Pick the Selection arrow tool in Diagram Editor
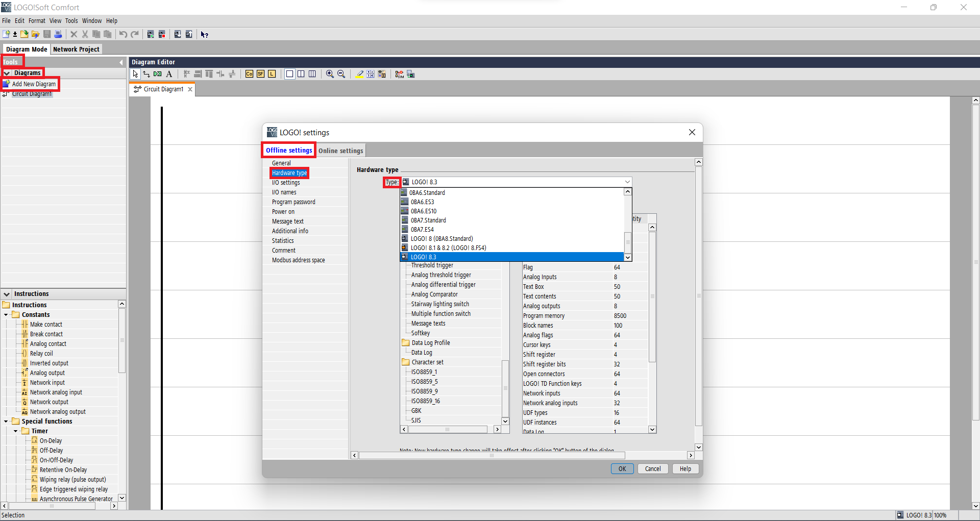The width and height of the screenshot is (980, 521). pyautogui.click(x=135, y=74)
